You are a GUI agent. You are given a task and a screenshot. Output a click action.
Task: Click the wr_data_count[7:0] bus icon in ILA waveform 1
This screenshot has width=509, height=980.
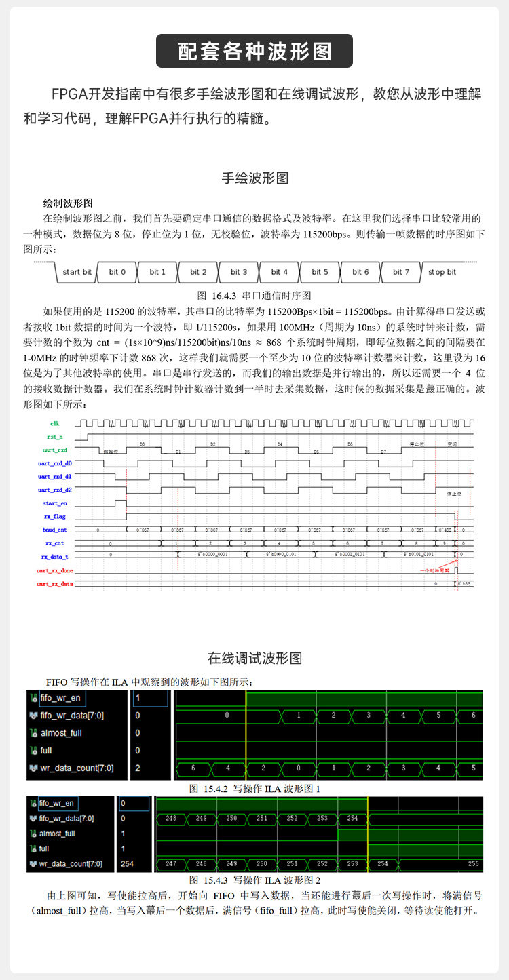pyautogui.click(x=33, y=768)
